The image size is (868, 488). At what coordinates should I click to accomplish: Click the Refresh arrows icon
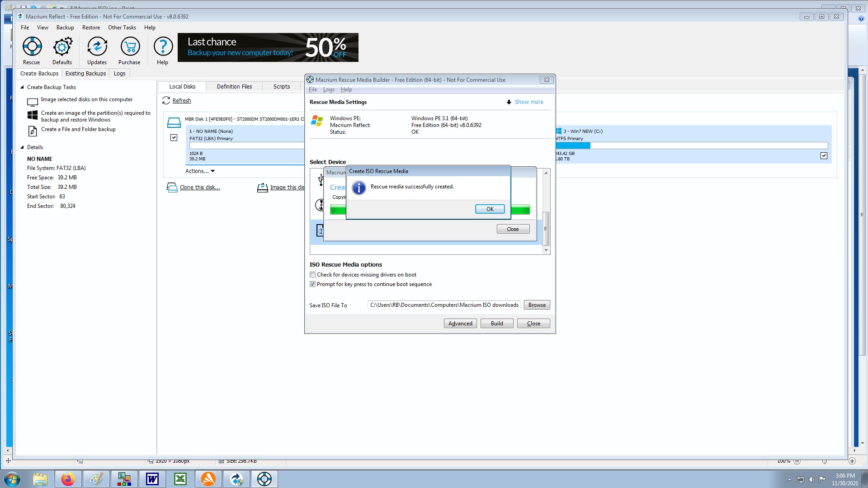click(x=166, y=100)
